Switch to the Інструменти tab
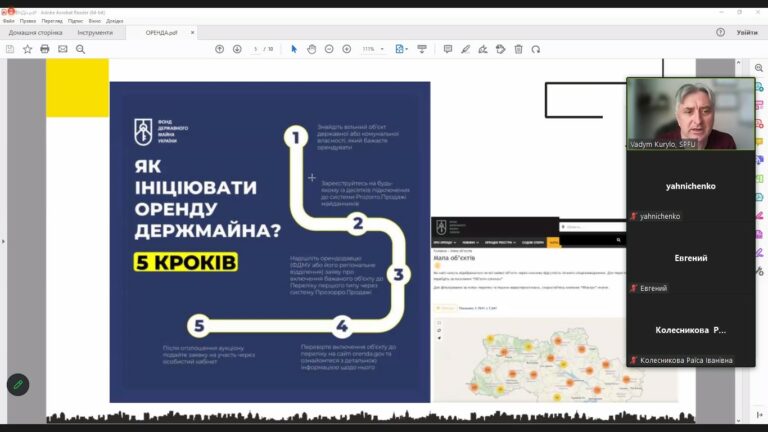The height and width of the screenshot is (432, 768). (x=95, y=32)
